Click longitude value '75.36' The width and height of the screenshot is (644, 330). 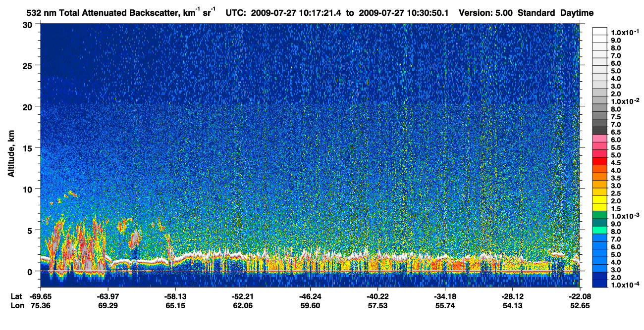(x=40, y=306)
